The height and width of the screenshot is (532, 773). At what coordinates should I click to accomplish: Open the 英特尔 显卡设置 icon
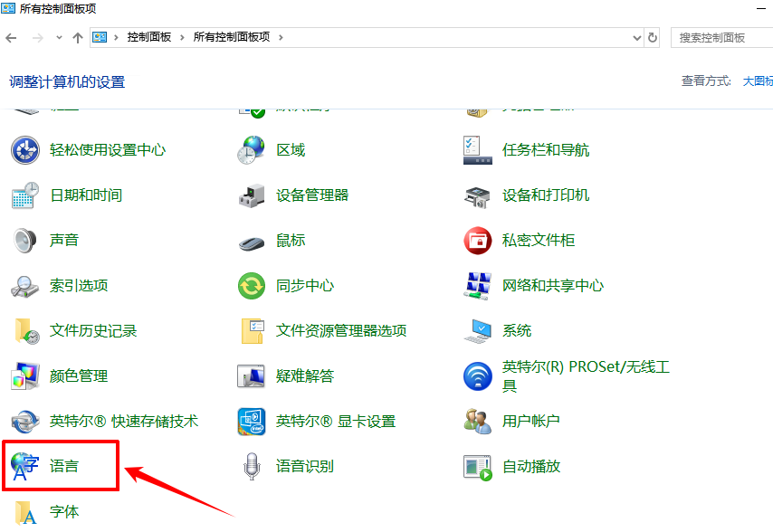(252, 422)
